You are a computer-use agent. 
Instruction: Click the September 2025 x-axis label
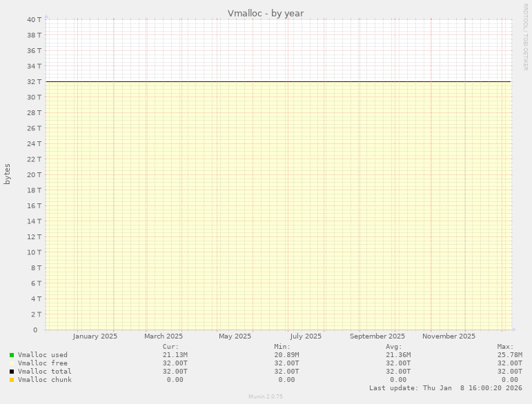tap(377, 336)
